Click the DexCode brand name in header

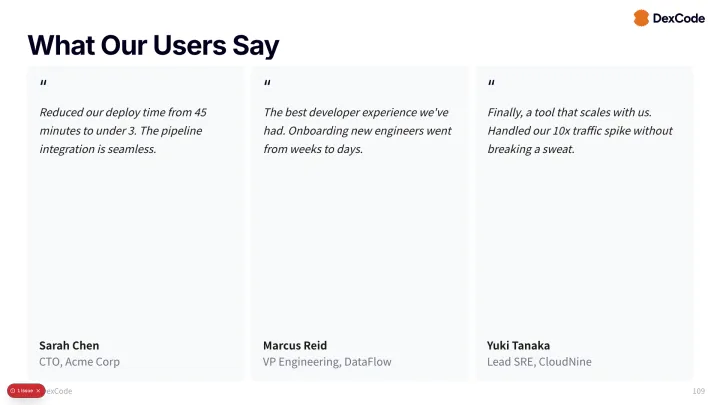point(679,18)
